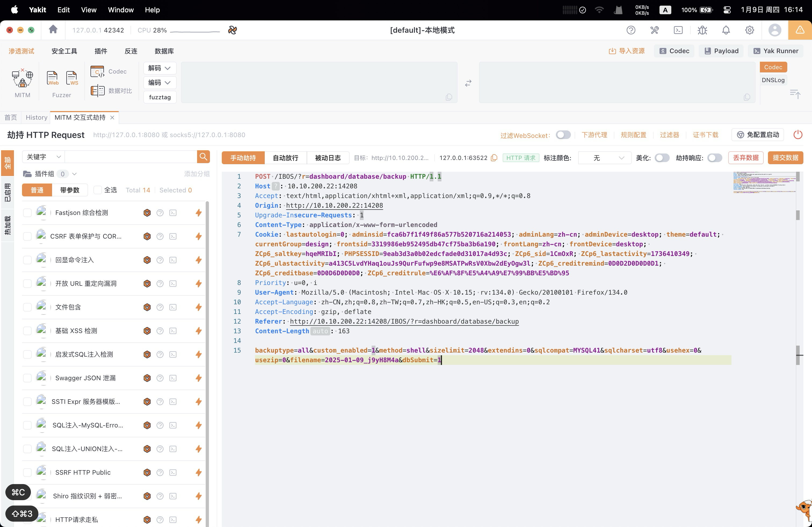
Task: Open the View menu in menu bar
Action: click(x=89, y=10)
